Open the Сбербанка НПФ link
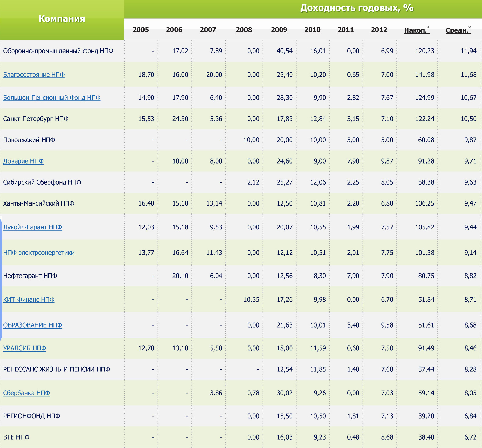The image size is (482, 448). point(26,393)
